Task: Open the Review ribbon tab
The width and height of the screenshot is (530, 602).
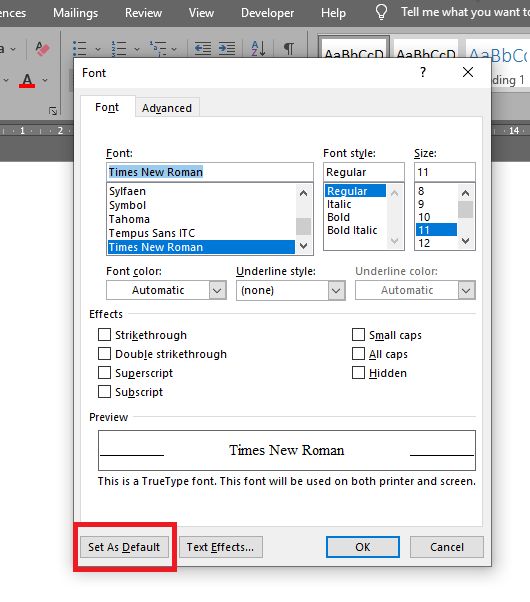Action: tap(143, 13)
